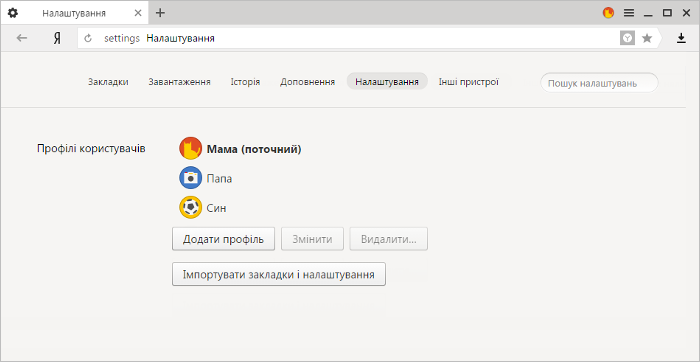Click the Папа profile camera avatar
700x362 pixels.
(x=191, y=178)
